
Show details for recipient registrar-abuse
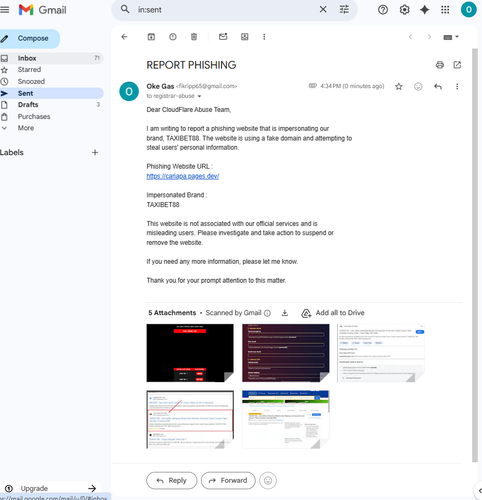(x=199, y=96)
